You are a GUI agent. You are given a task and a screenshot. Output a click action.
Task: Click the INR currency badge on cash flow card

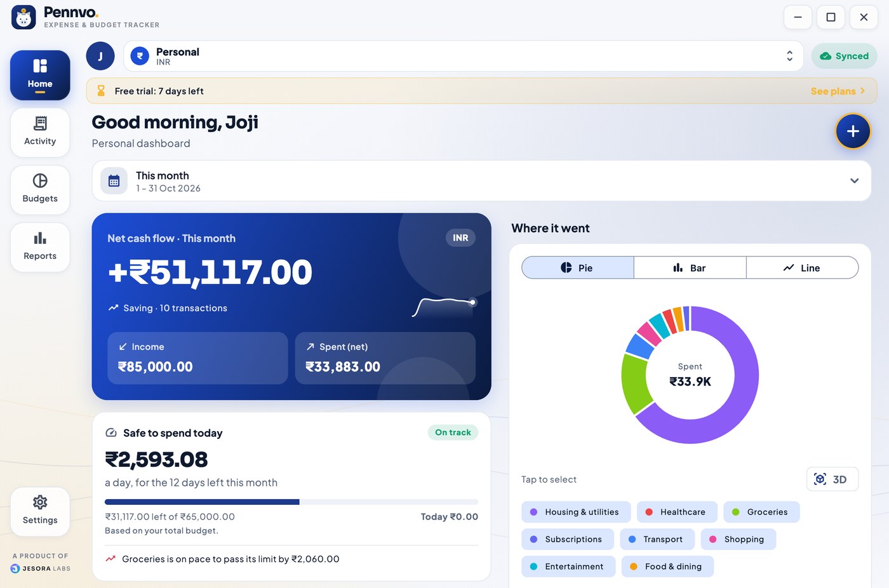click(460, 238)
